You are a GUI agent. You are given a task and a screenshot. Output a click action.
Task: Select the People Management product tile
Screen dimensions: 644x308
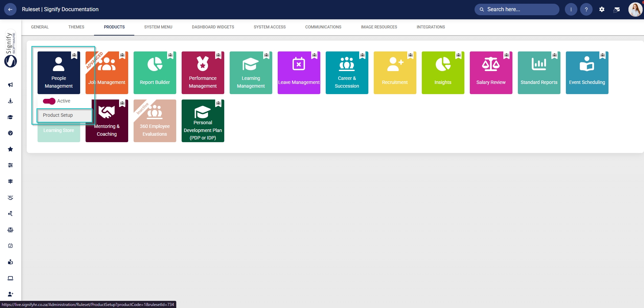59,73
